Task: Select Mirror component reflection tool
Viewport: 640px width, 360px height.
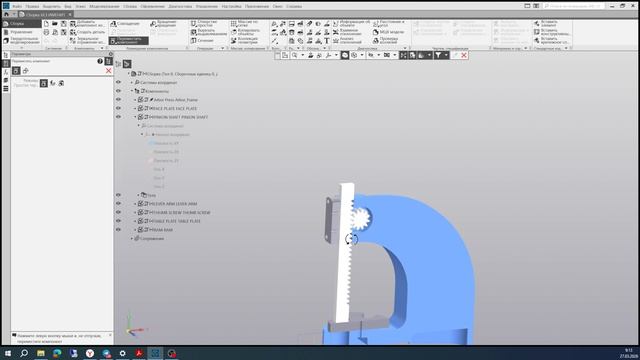Action: click(x=87, y=40)
